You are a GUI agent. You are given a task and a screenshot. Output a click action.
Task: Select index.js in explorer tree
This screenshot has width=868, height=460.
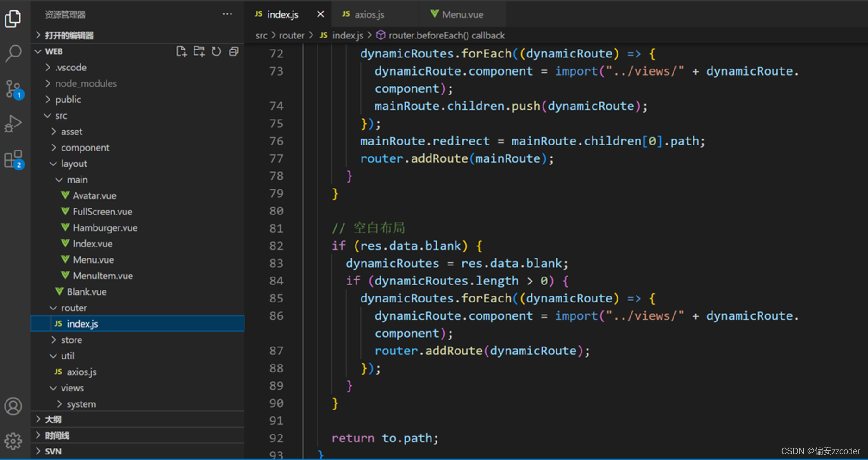point(137,324)
